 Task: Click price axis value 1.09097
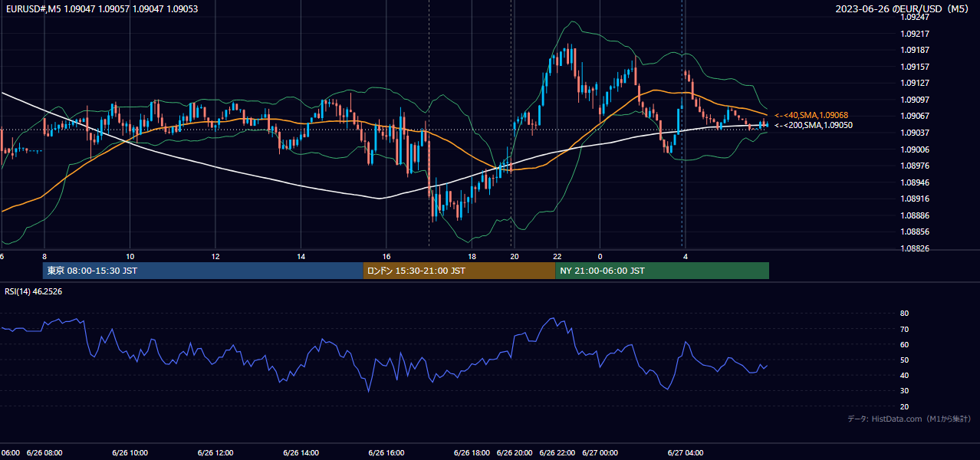pos(915,100)
